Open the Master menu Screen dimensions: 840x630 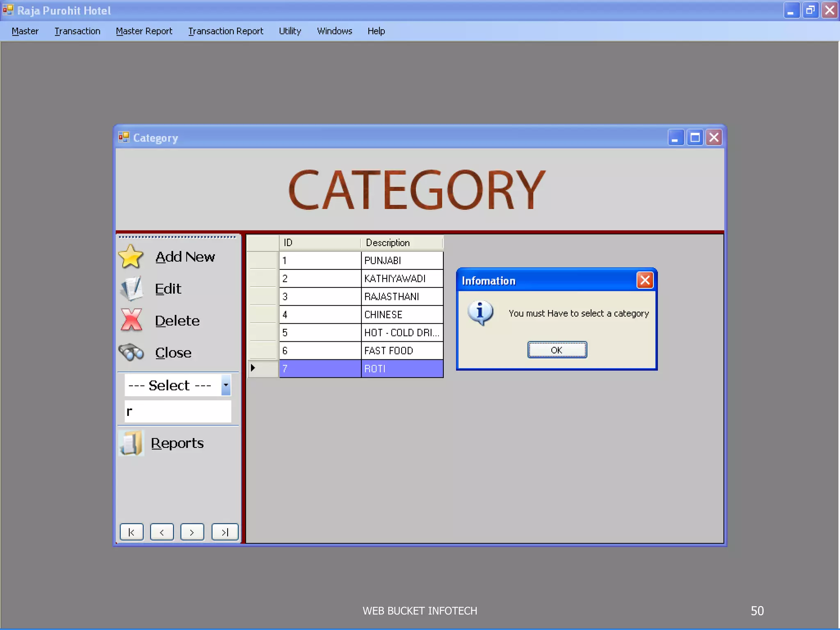pyautogui.click(x=25, y=31)
